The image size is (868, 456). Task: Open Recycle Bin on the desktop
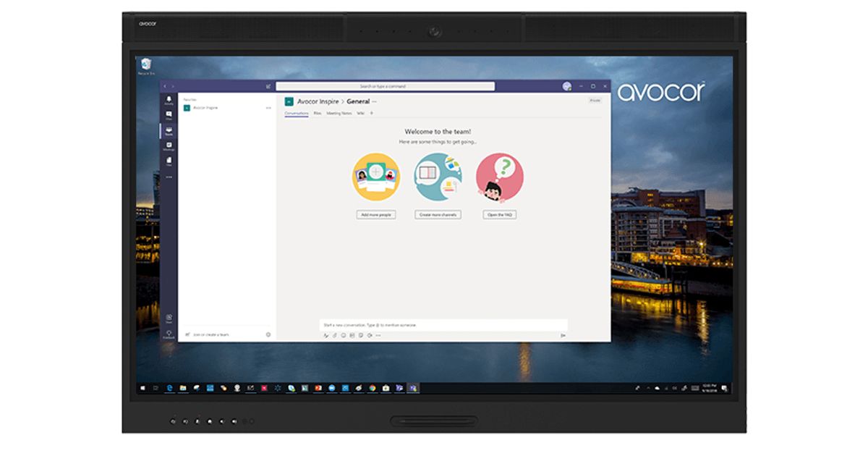coord(146,66)
